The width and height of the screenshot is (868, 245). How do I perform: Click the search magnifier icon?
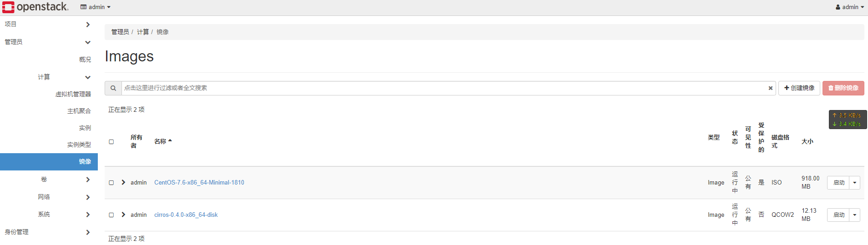point(113,88)
